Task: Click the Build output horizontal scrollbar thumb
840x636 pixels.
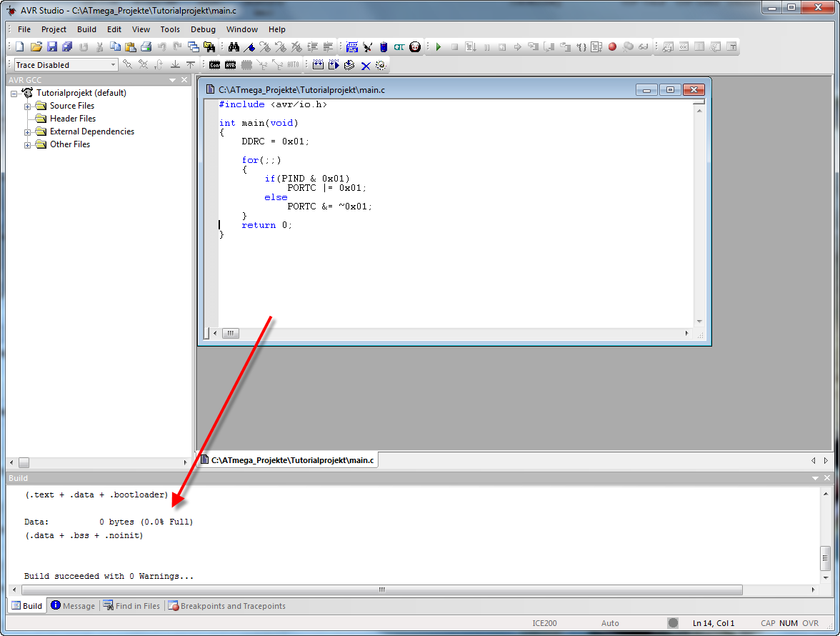Action: pyautogui.click(x=382, y=590)
